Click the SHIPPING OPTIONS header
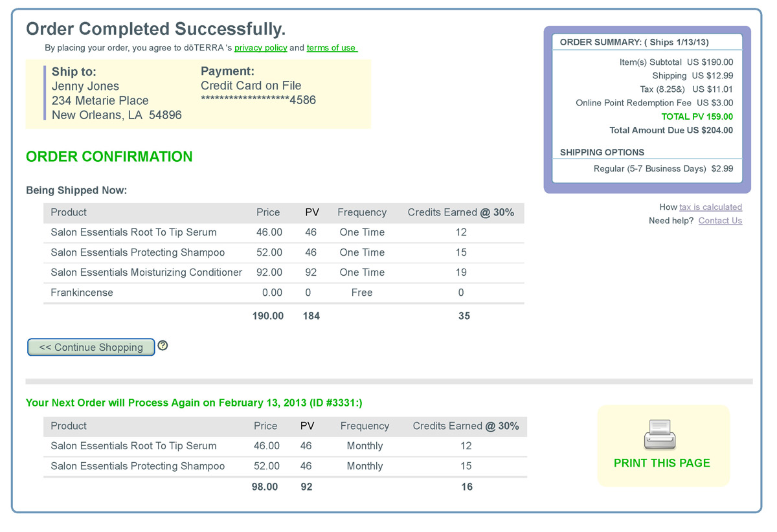The height and width of the screenshot is (532, 777). (602, 152)
